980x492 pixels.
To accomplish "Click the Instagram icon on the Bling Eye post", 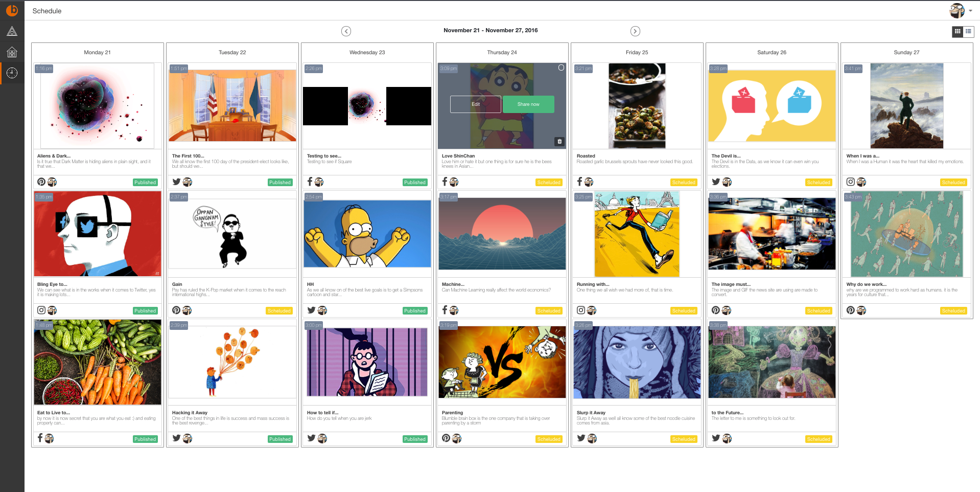I will [41, 310].
